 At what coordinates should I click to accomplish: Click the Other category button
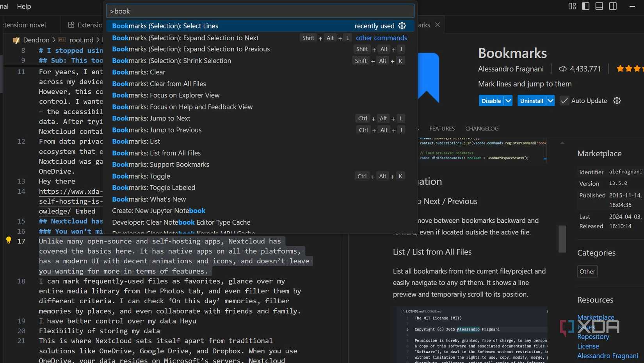587,271
